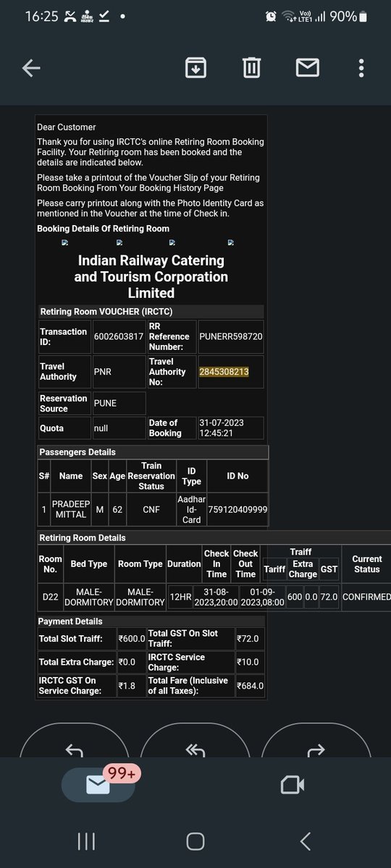Tap the check-in time 31-08-2023,20:00

(216, 597)
